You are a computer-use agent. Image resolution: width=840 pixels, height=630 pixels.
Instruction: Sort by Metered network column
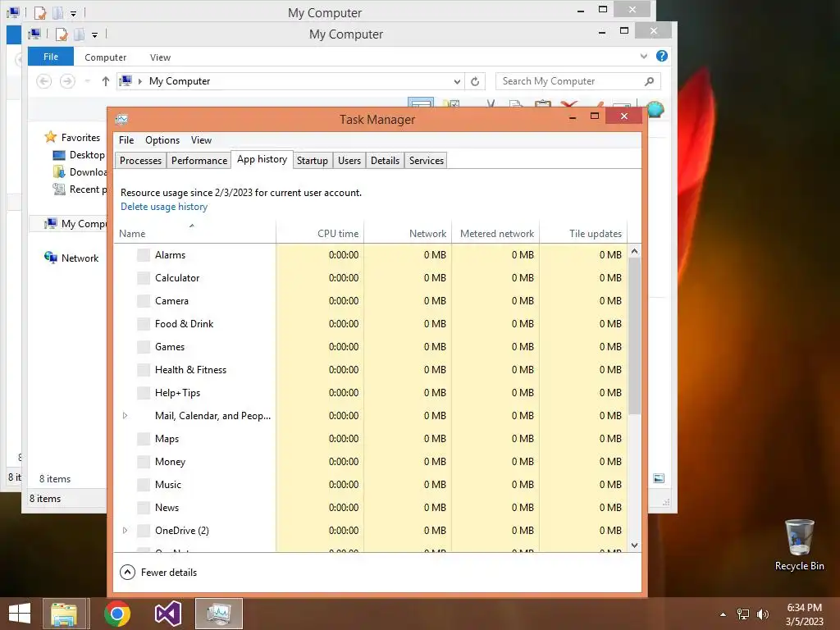(496, 232)
